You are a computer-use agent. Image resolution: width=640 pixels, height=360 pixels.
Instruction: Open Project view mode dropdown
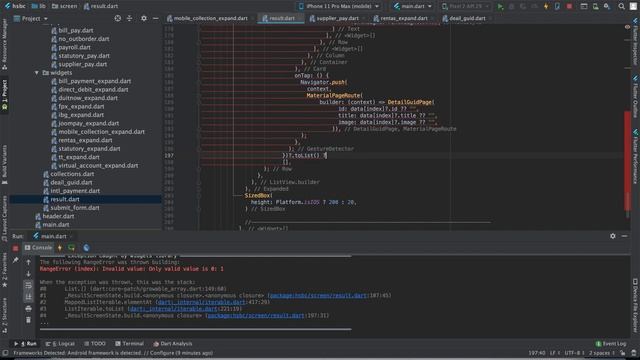(31, 18)
